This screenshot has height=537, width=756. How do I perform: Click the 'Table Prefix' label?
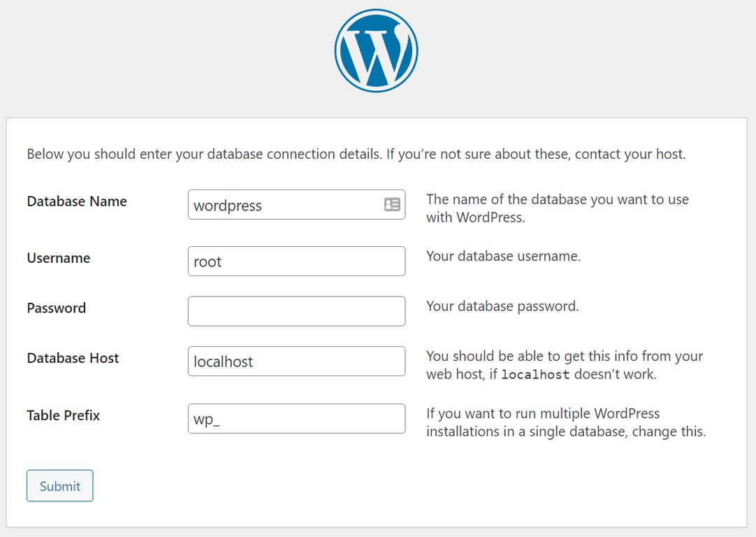click(63, 415)
